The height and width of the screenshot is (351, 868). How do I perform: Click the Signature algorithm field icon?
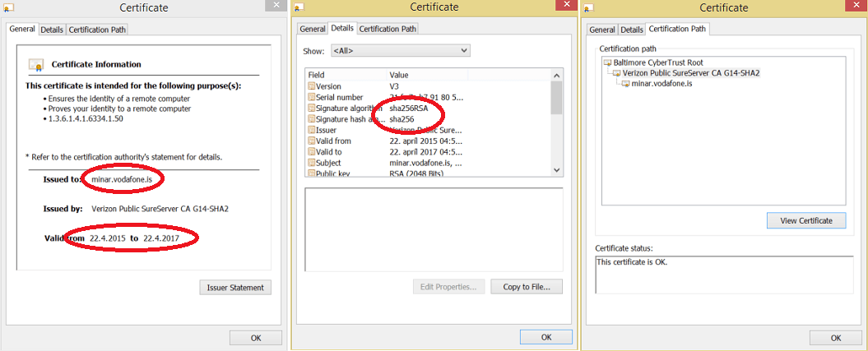tap(311, 109)
